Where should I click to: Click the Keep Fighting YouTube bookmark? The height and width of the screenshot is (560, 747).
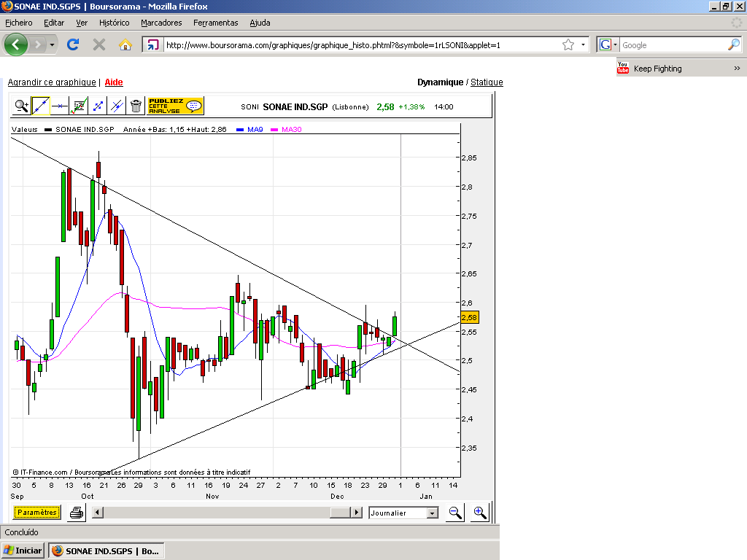(x=650, y=68)
